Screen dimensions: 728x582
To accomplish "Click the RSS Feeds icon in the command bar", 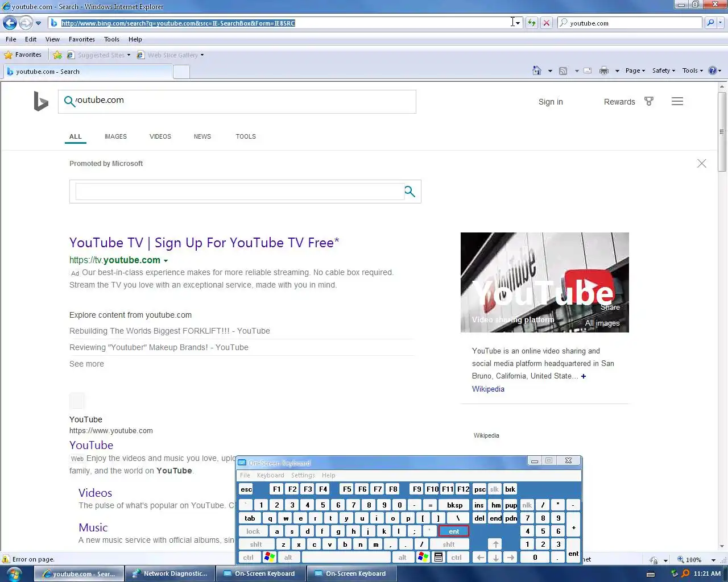I will pyautogui.click(x=563, y=70).
